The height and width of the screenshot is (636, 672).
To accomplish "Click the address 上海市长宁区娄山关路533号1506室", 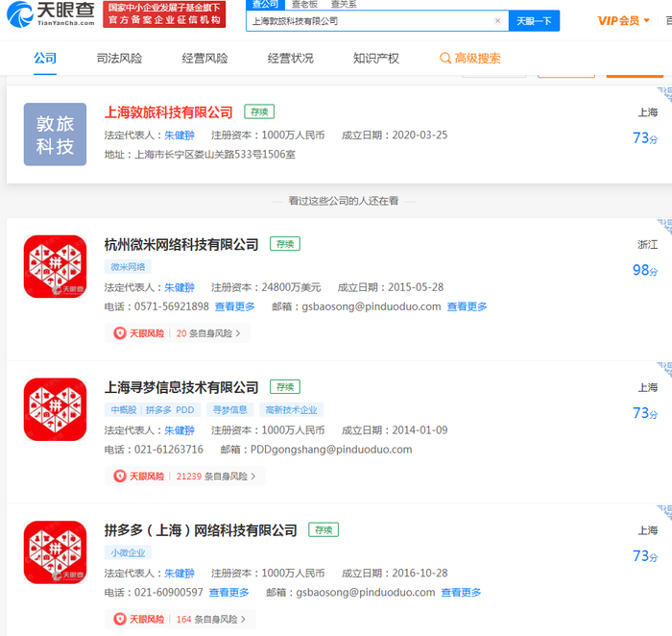I will (215, 155).
